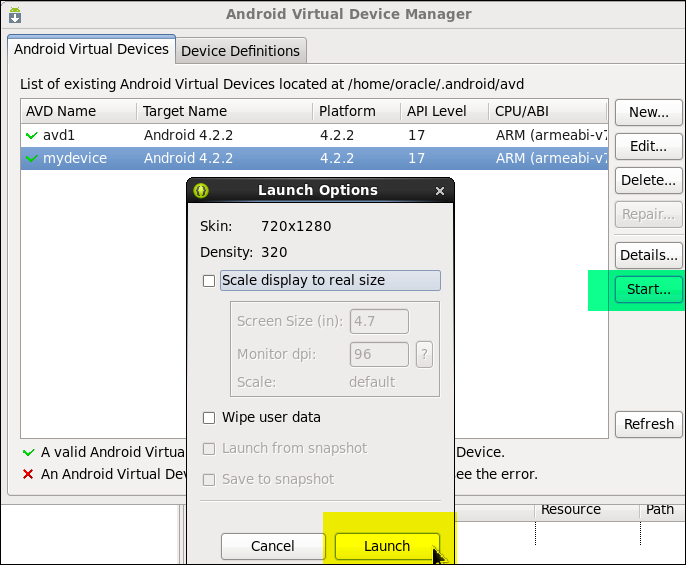Image resolution: width=686 pixels, height=565 pixels.
Task: Toggle Save to snapshot checkbox
Action: tap(209, 480)
